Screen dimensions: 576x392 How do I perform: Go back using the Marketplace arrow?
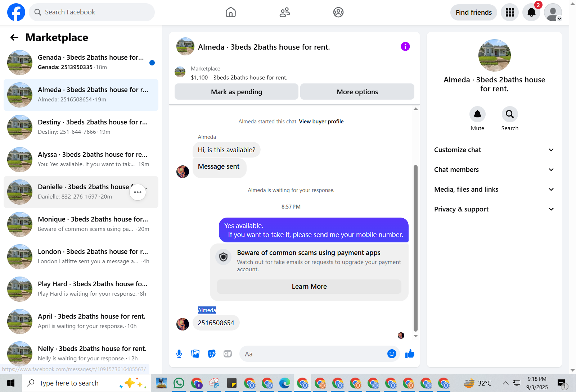14,37
